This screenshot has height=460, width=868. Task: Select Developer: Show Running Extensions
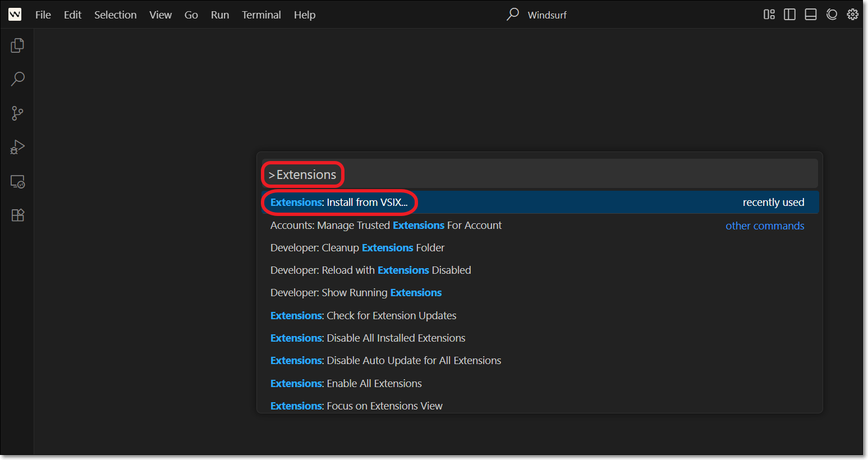tap(540, 293)
